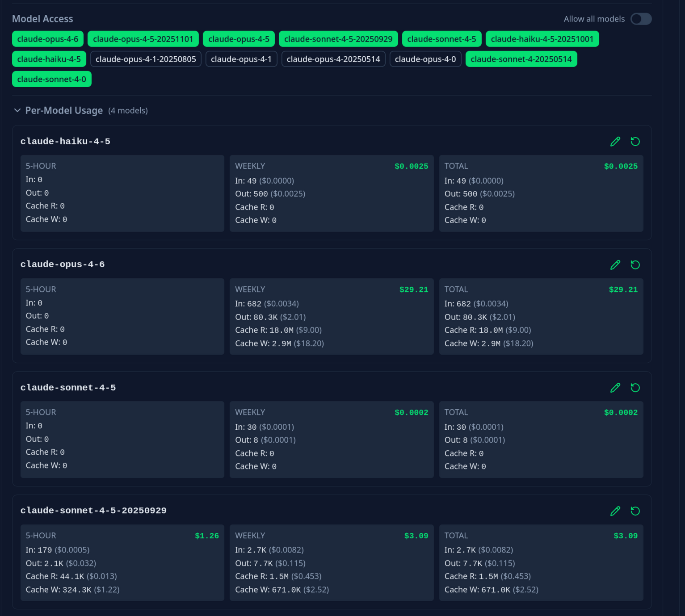Click weekly Cache R: 18.0M ($9.00) row
This screenshot has height=616, width=685.
(278, 330)
